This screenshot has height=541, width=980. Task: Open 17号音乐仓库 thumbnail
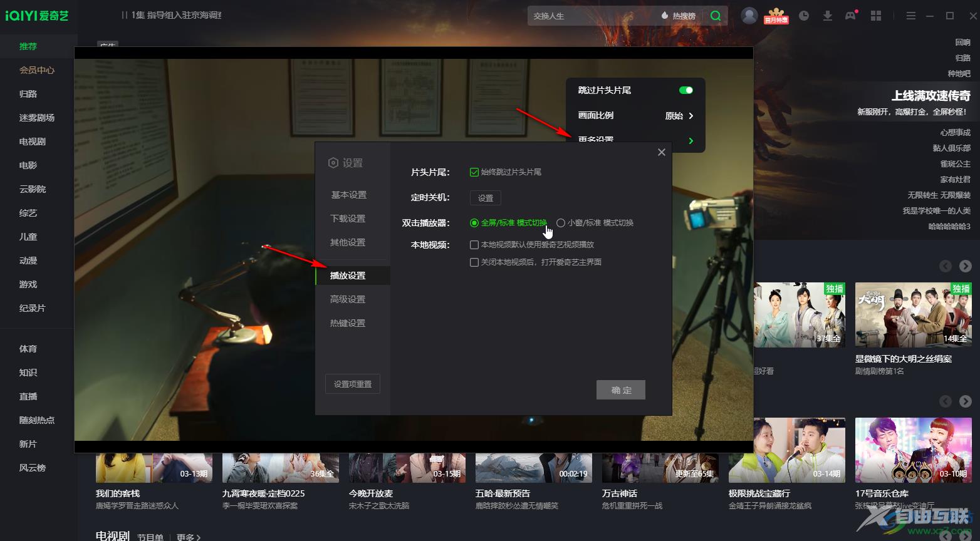(x=913, y=451)
